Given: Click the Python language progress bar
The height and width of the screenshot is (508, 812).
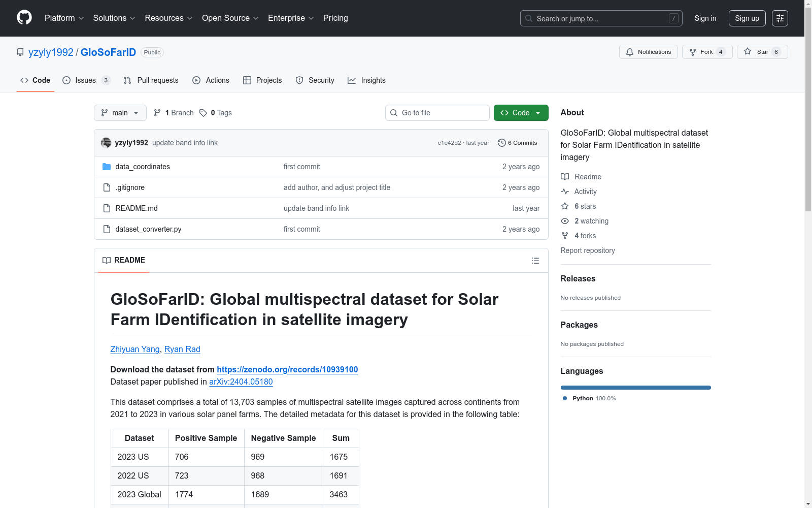Looking at the screenshot, I should (x=636, y=388).
